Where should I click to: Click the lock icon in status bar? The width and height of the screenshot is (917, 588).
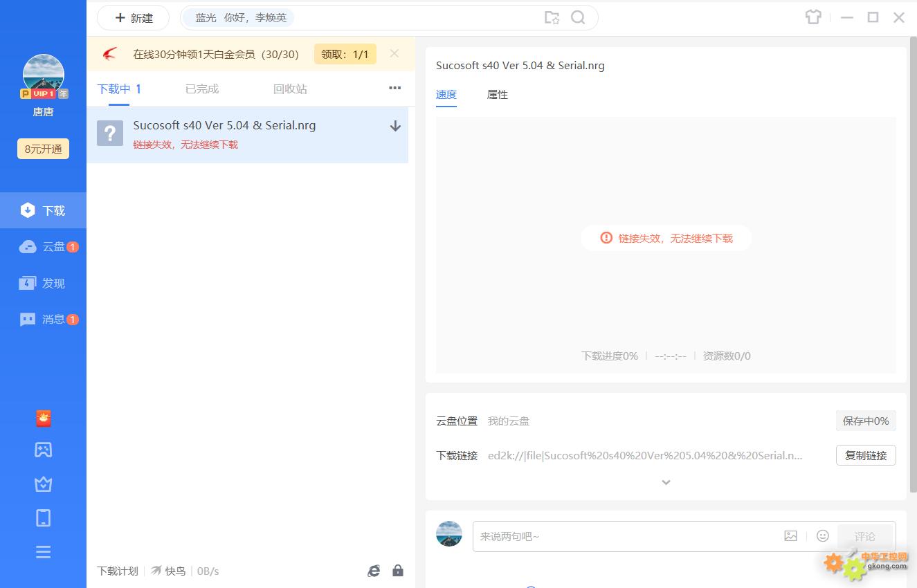click(x=398, y=571)
